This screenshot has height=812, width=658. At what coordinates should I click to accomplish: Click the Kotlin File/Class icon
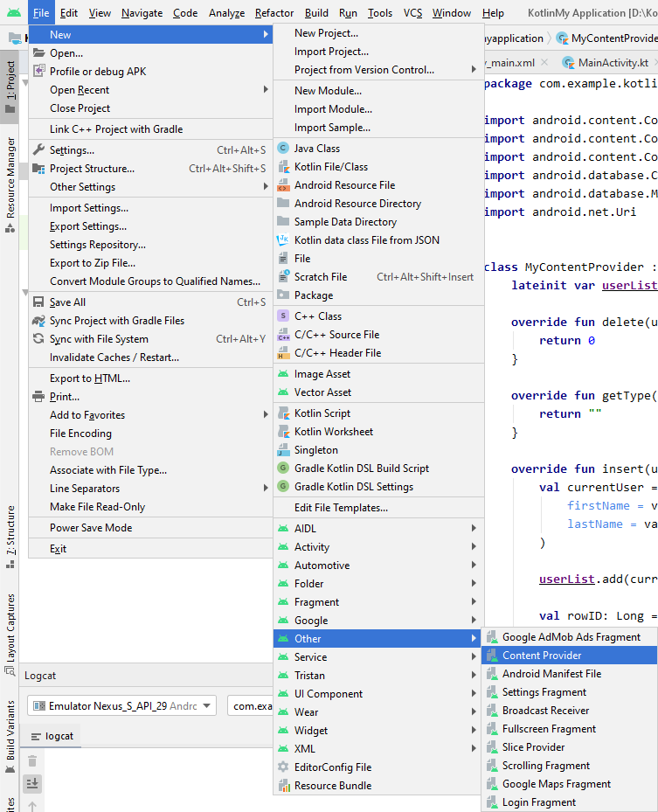[283, 167]
